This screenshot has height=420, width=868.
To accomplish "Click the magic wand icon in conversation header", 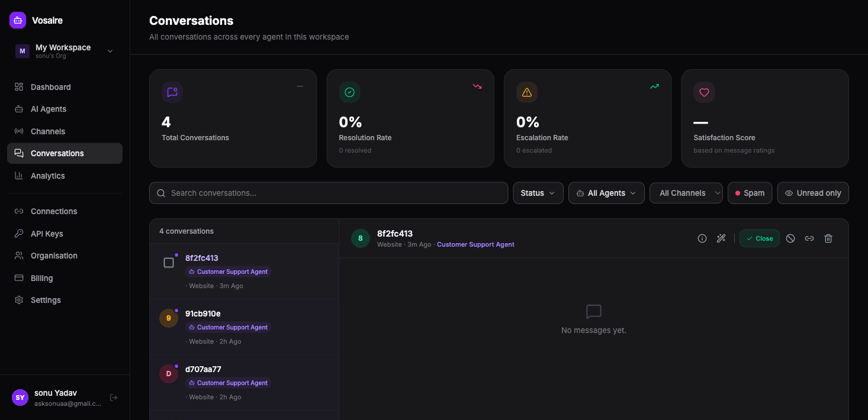I will (721, 238).
